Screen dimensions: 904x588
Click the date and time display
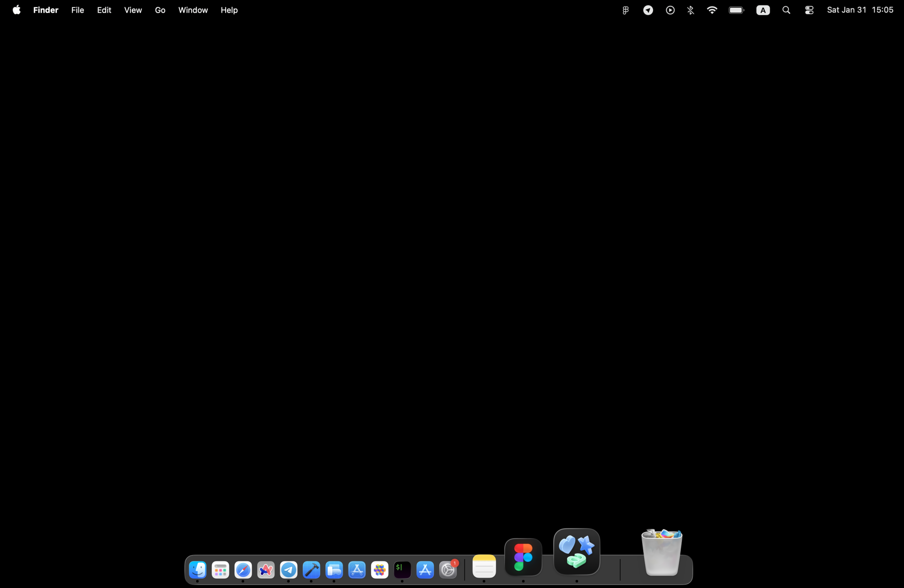860,10
